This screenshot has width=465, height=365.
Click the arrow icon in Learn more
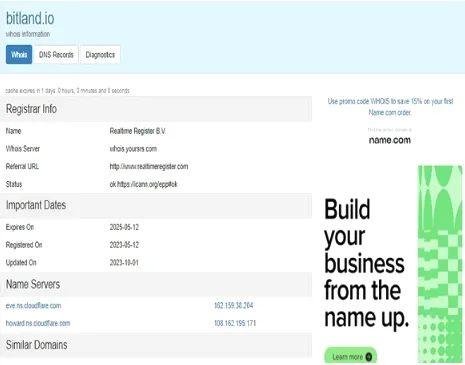tap(369, 357)
